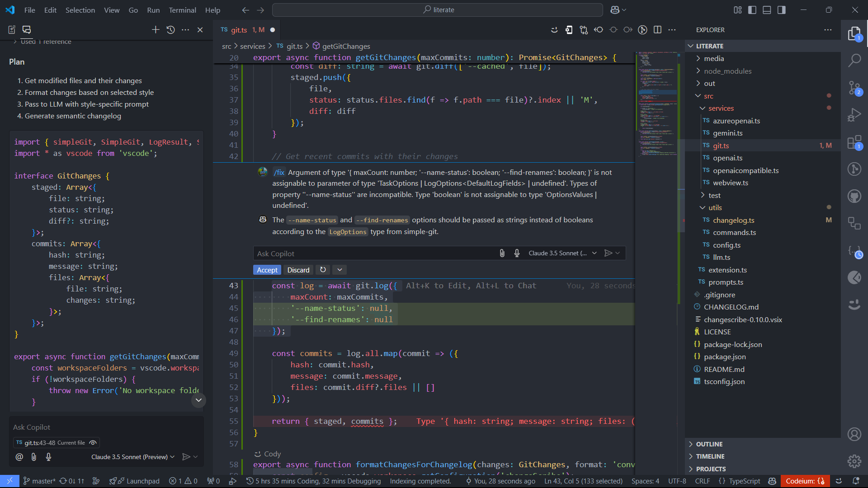Screen dimensions: 868x488
Task: Discard the Copilot suggestion
Action: pos(298,270)
